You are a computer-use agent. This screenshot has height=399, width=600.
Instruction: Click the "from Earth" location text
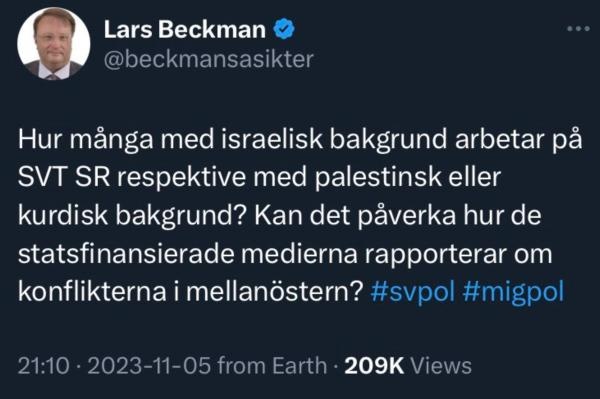pyautogui.click(x=272, y=366)
